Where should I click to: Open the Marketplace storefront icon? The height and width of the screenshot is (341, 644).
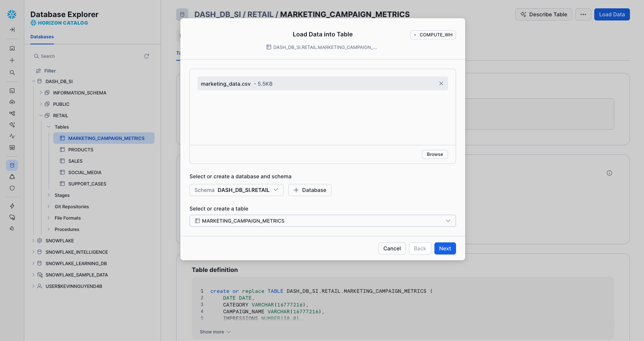(12, 148)
